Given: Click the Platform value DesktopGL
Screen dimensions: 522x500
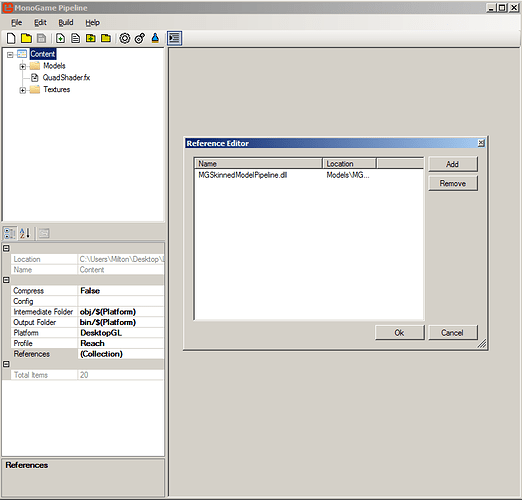Looking at the screenshot, I should coord(121,333).
